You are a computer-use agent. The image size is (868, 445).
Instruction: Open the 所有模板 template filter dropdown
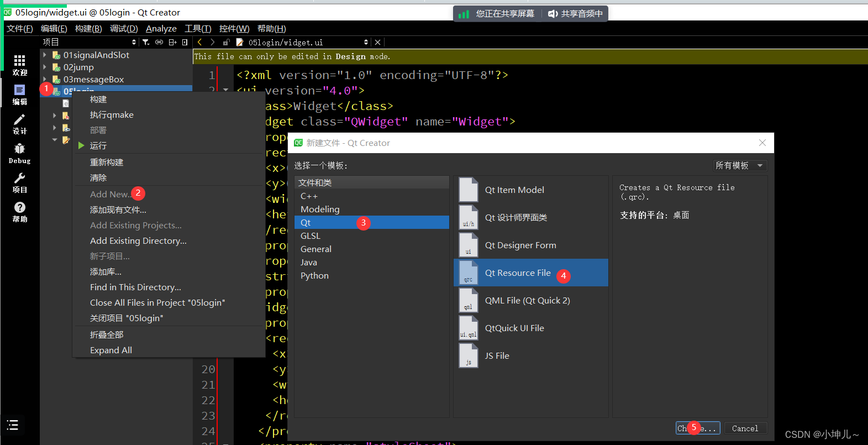(740, 165)
